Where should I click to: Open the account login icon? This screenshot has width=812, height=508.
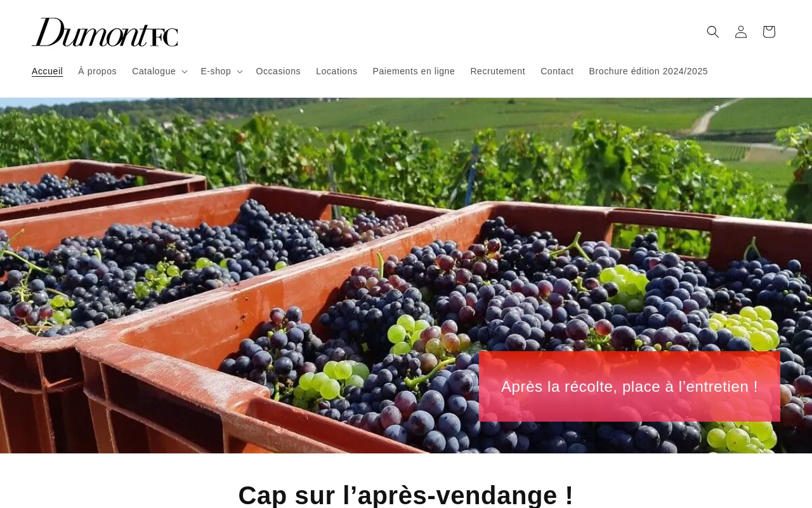(741, 32)
